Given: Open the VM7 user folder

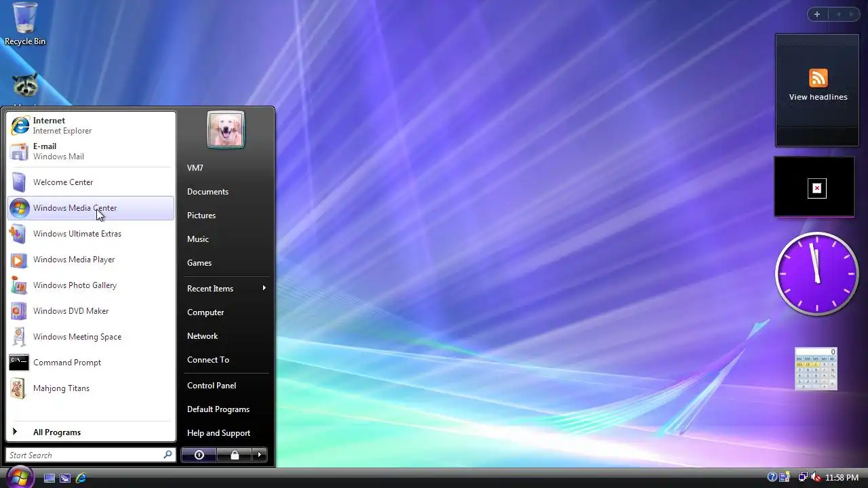Looking at the screenshot, I should [225, 168].
